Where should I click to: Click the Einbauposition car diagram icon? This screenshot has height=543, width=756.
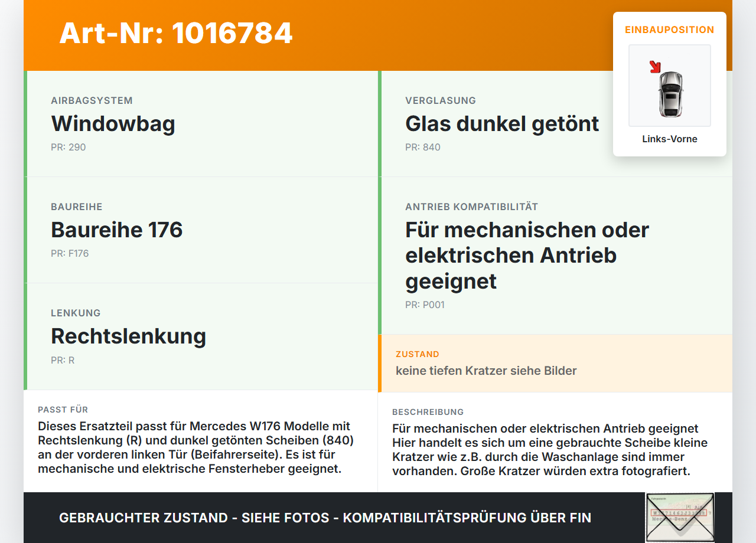point(669,86)
